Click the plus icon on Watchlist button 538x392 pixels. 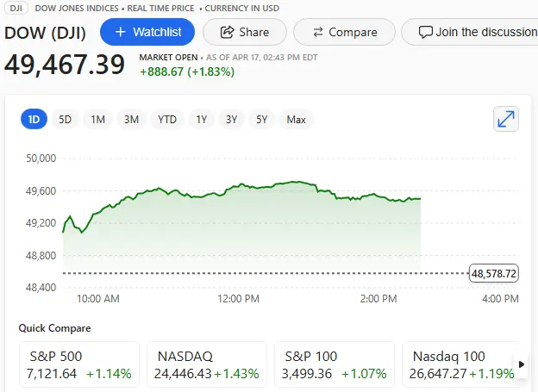[120, 32]
